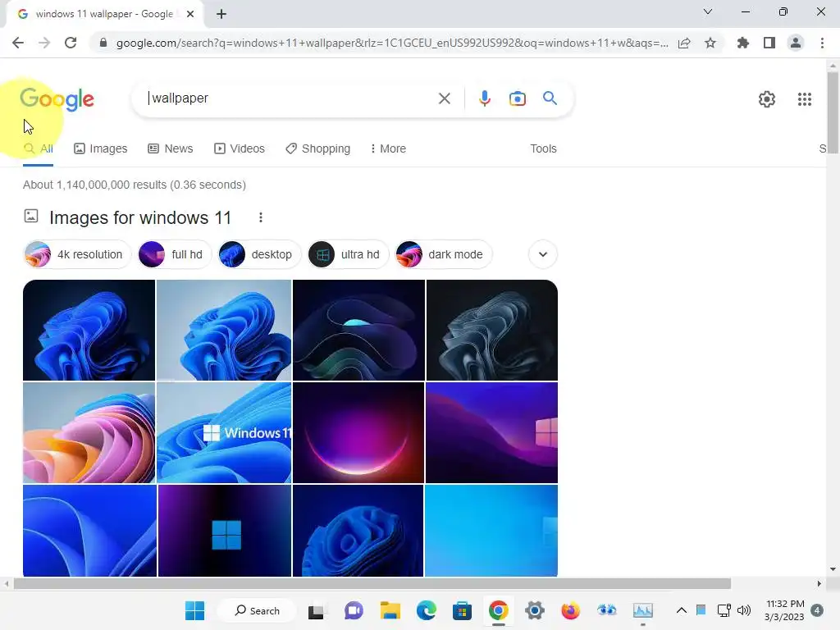Switch to the Images tab

tap(101, 149)
